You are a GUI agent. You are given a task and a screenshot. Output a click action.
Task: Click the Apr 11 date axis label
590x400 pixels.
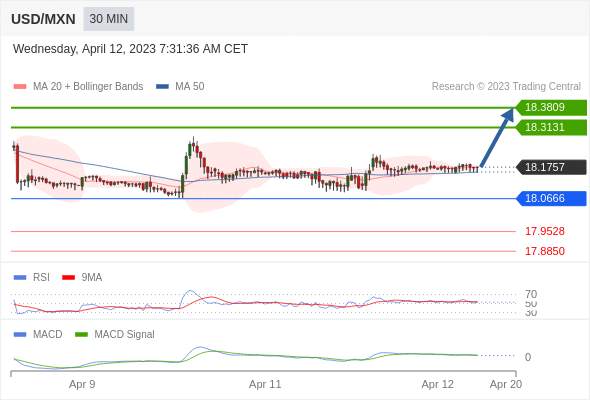tap(265, 385)
